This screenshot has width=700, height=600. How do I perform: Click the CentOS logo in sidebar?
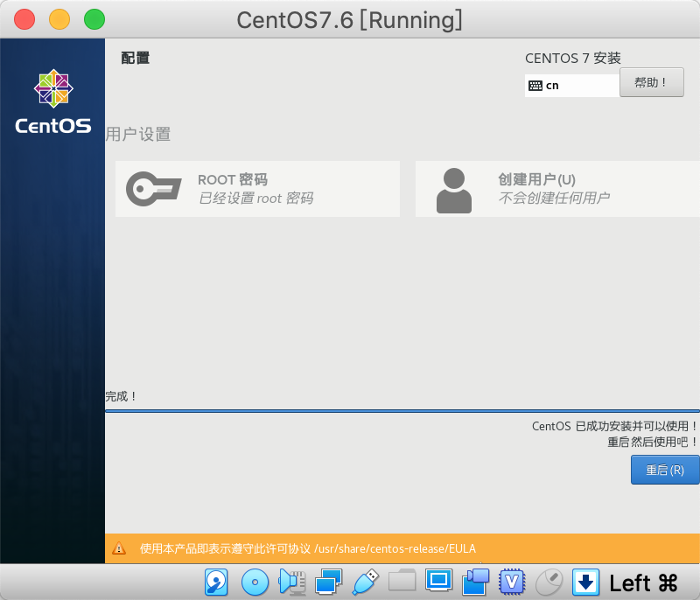[x=53, y=101]
